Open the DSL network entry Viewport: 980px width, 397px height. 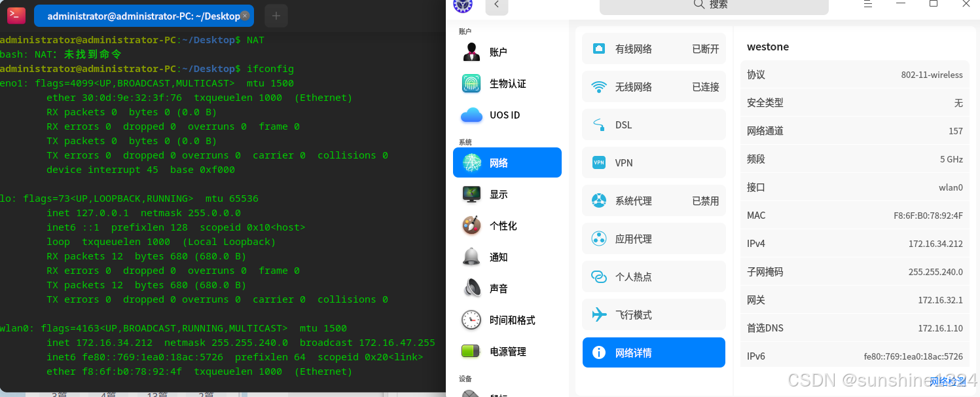tap(654, 124)
